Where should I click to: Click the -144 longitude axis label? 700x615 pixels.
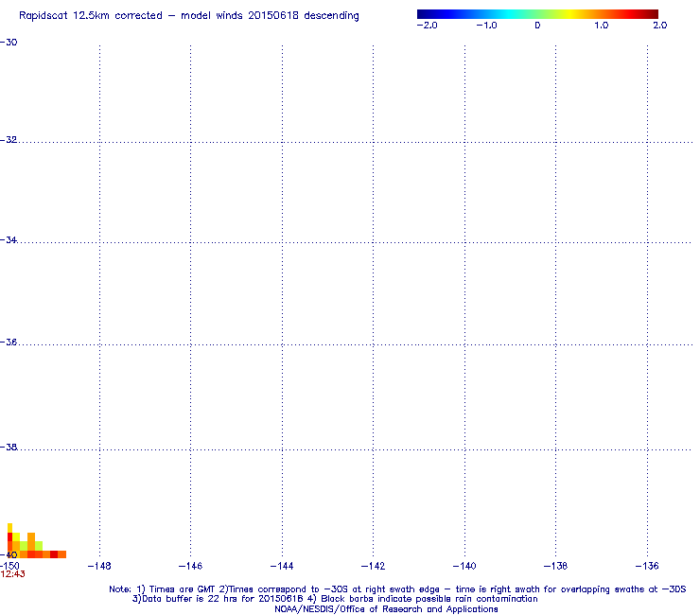pos(282,567)
